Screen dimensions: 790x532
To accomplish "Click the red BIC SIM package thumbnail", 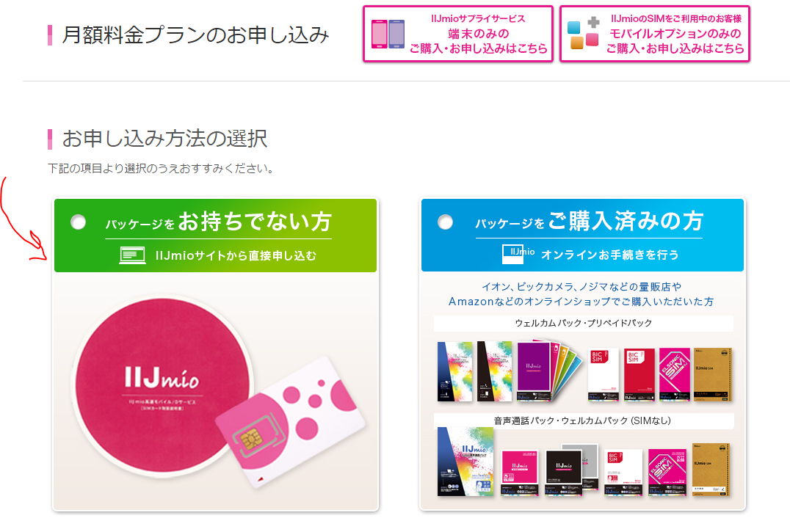I will pos(639,374).
